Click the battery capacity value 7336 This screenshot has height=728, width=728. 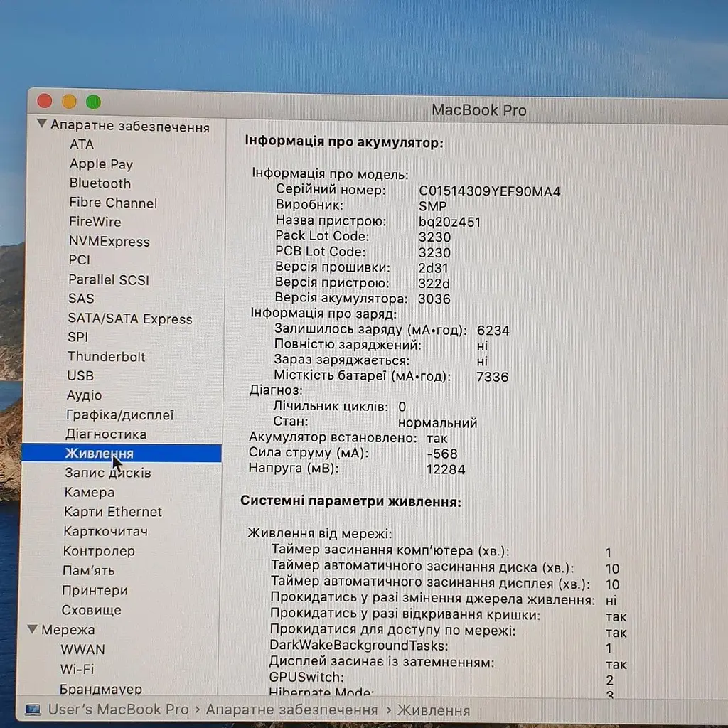[x=492, y=377]
